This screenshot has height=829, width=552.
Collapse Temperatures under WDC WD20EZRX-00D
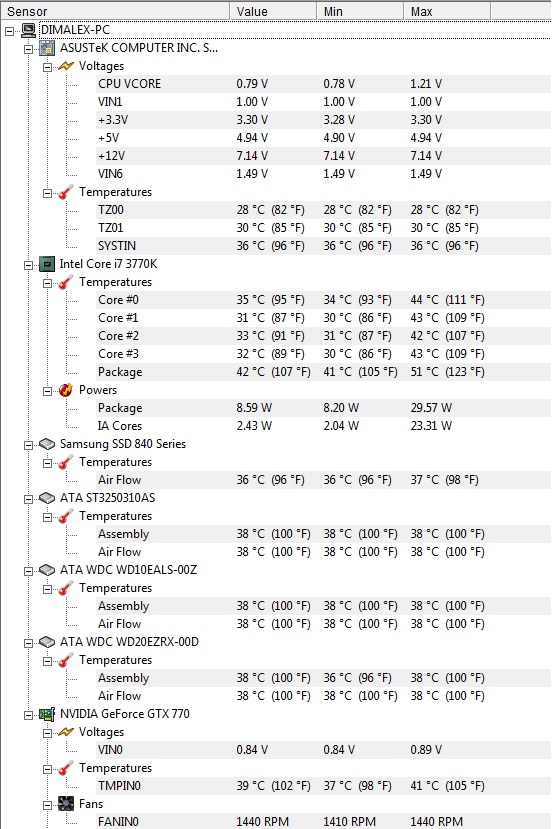(x=48, y=661)
